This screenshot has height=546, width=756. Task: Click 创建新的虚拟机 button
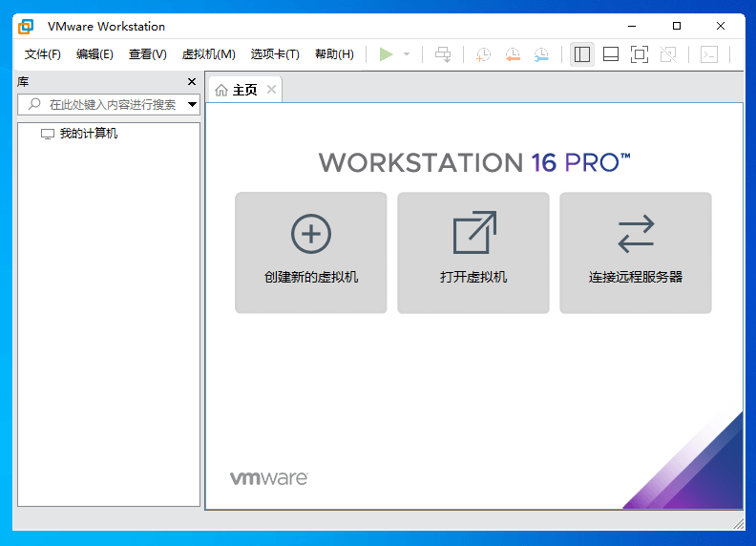[311, 253]
